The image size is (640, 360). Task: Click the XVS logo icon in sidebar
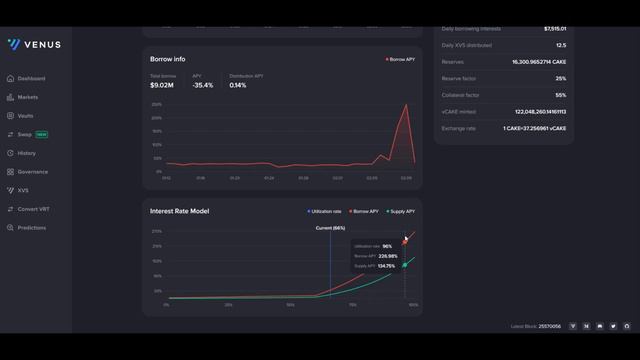(x=10, y=191)
